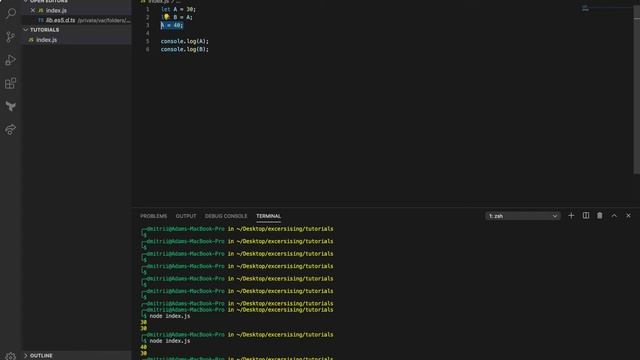Click code line 'console.log(A);'

[184, 41]
